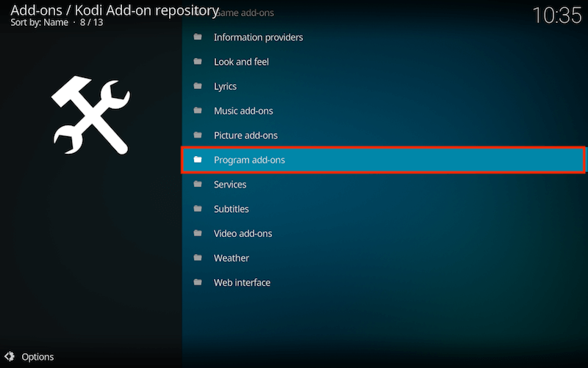Click the folder icon beside Program add-ons
This screenshot has height=368, width=588.
pos(198,160)
